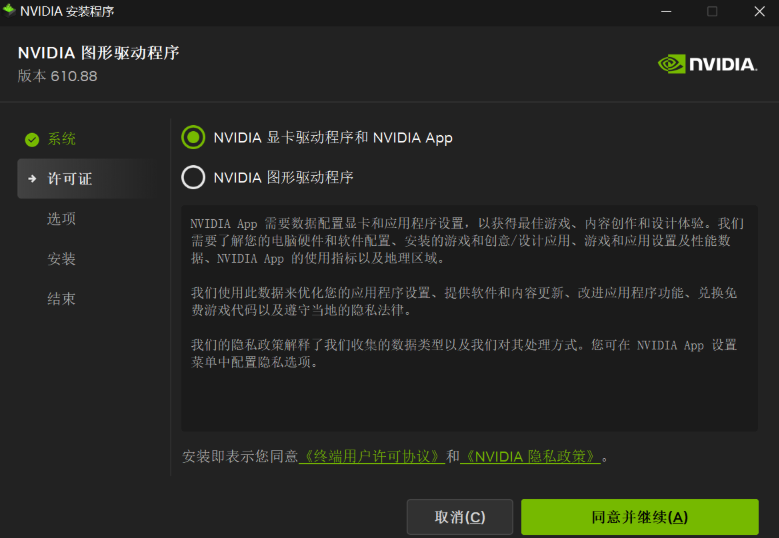Click the NVIDIA 图形驱动程序 heading text

(x=98, y=53)
